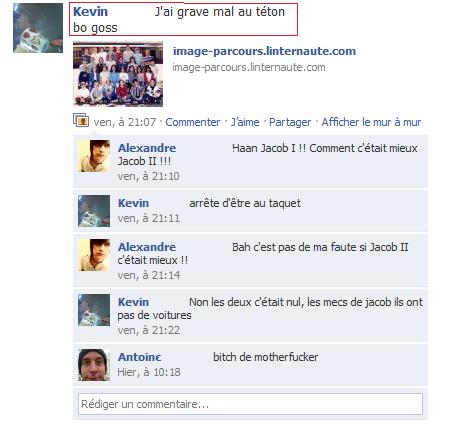Click Kevin's name in the post header
This screenshot has width=450, height=427.
click(x=91, y=12)
